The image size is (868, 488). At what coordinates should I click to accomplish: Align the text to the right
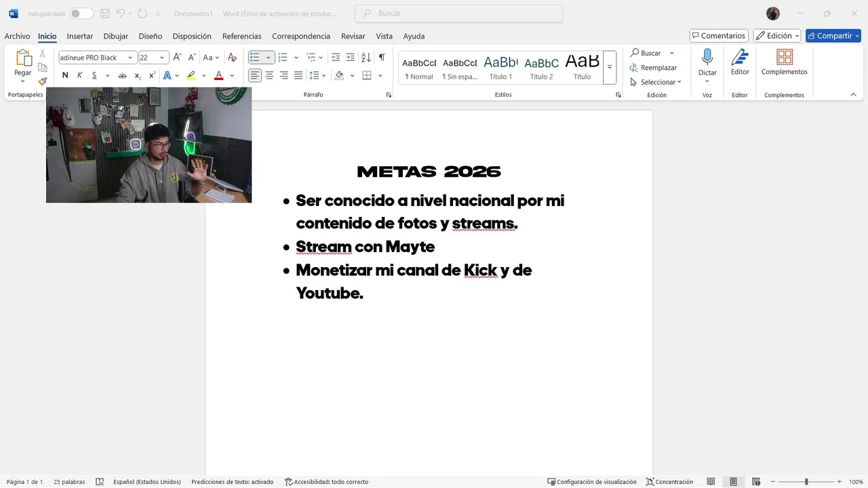[x=283, y=75]
